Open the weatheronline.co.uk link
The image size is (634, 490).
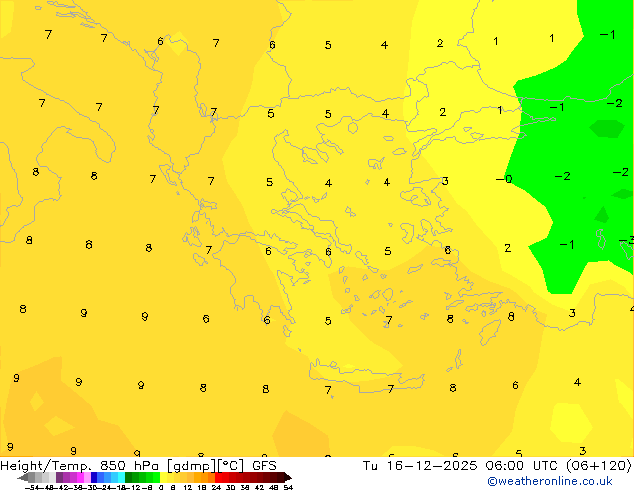(549, 482)
